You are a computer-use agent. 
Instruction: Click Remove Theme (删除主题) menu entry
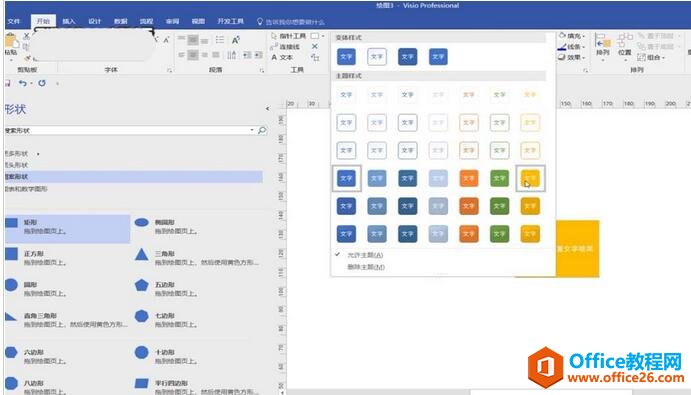[x=366, y=267]
